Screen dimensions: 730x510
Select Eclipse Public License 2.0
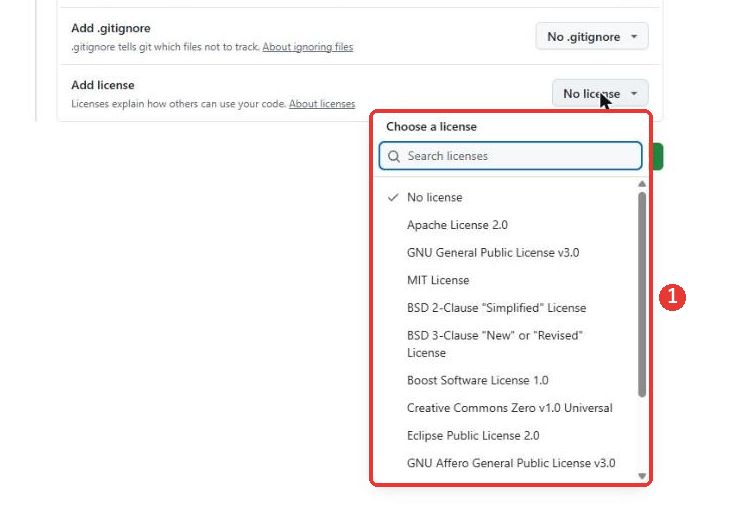507,435
